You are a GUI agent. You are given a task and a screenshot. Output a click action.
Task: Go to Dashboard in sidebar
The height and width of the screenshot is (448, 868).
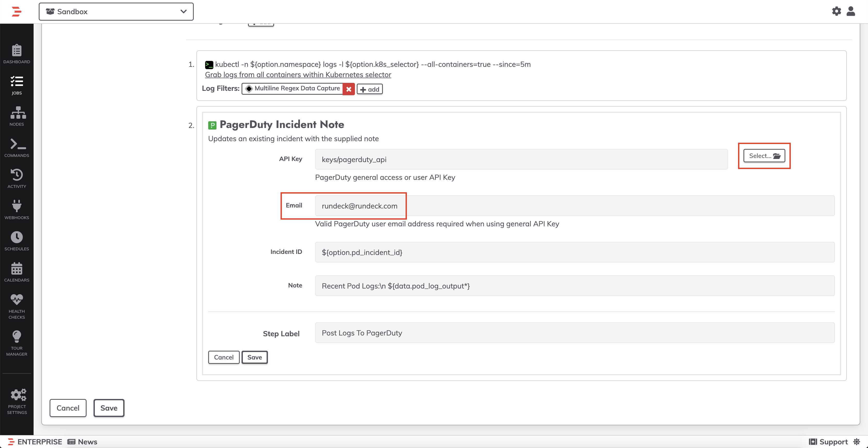tap(17, 54)
